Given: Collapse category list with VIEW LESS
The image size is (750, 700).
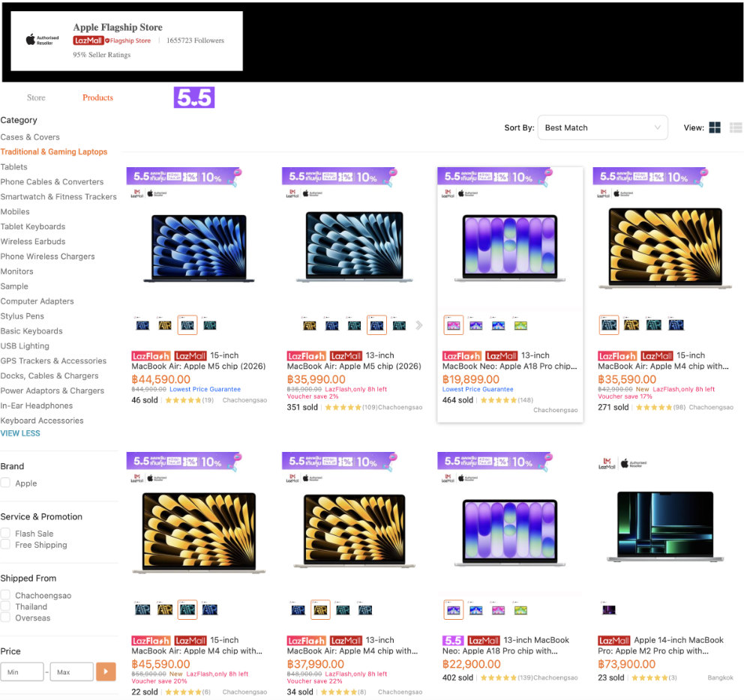Looking at the screenshot, I should [x=20, y=433].
